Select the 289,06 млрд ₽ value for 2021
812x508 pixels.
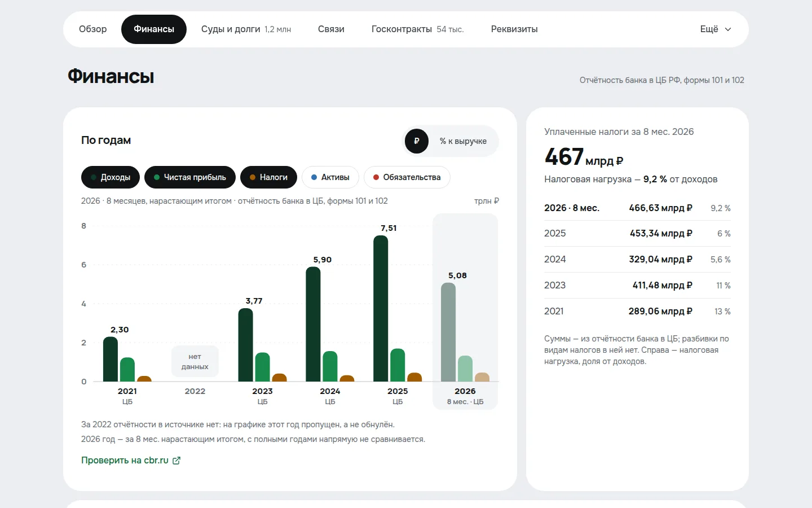(x=660, y=312)
